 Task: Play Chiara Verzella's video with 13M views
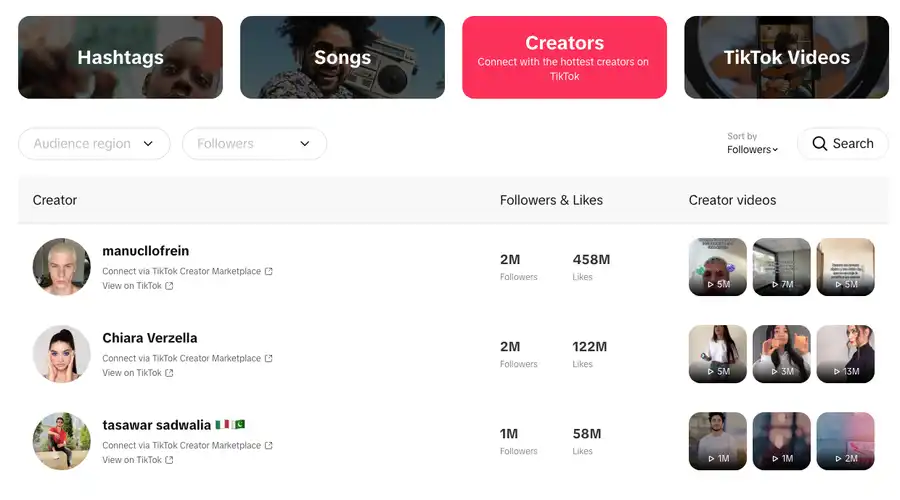(845, 354)
